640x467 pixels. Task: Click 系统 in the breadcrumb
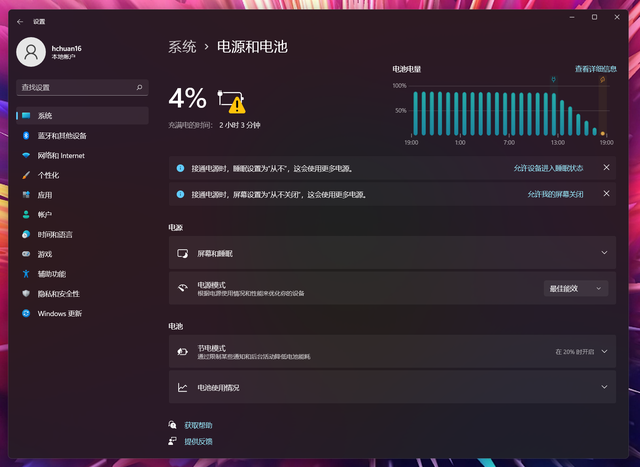(182, 47)
